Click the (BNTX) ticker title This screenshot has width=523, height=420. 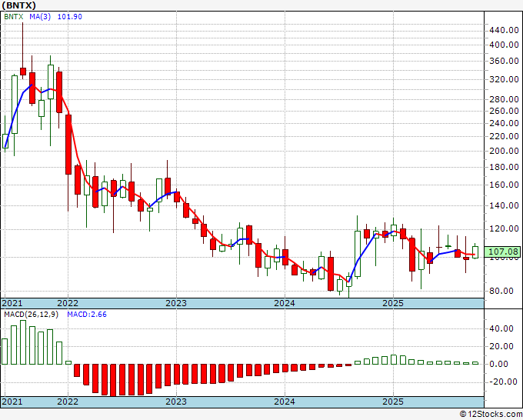pyautogui.click(x=18, y=5)
